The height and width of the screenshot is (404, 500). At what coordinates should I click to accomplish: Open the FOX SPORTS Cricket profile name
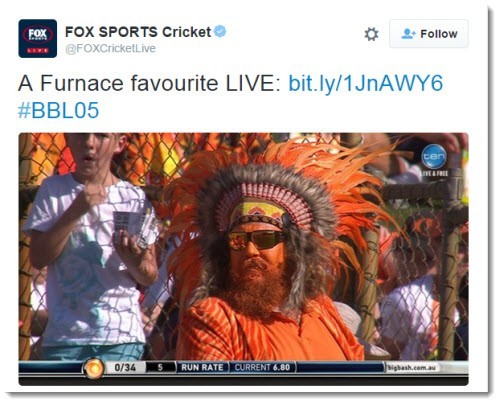(x=138, y=32)
